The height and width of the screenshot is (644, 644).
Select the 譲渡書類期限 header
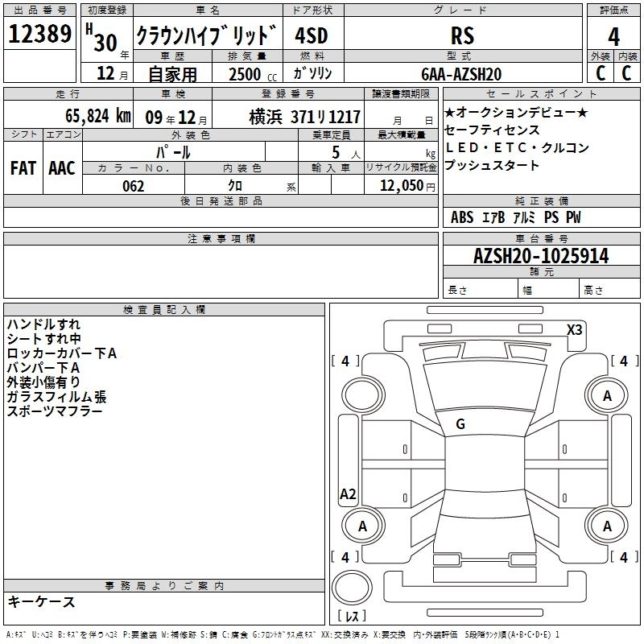pyautogui.click(x=401, y=93)
